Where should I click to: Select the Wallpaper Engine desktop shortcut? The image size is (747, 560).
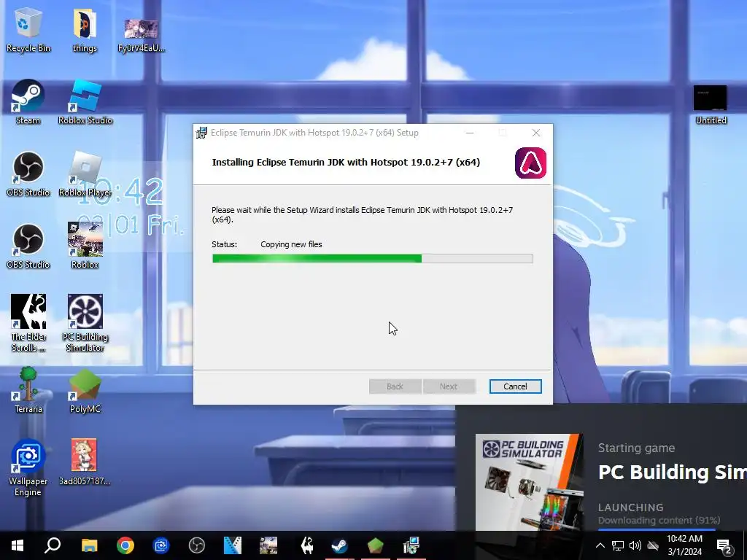click(x=28, y=468)
